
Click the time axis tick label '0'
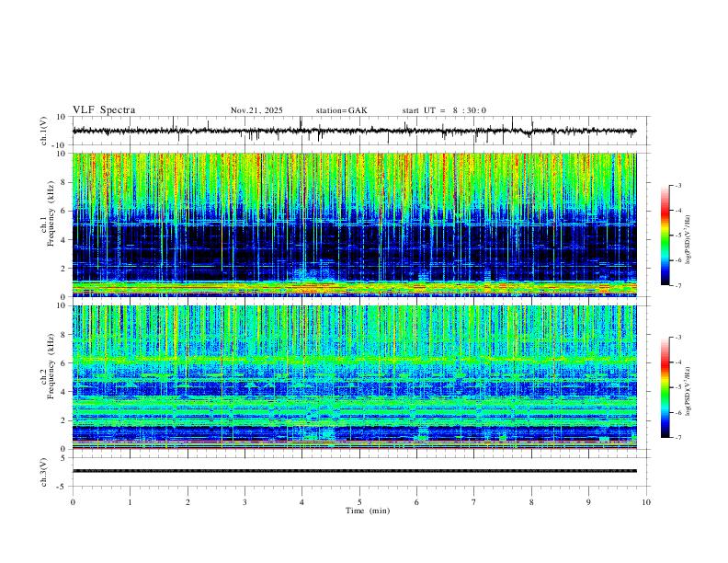(73, 502)
